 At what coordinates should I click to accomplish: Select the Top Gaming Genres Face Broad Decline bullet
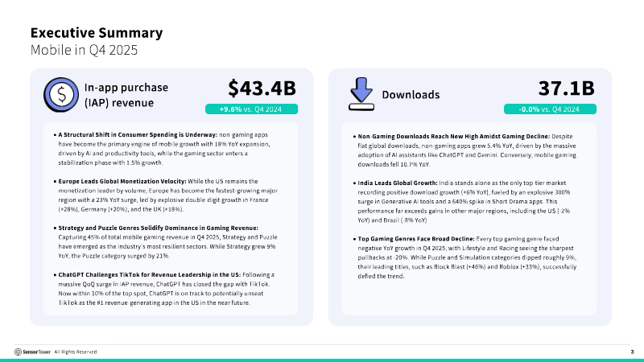click(469, 253)
